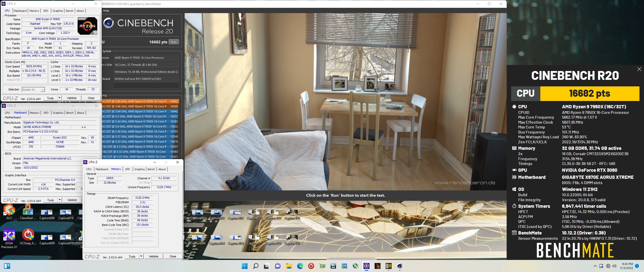Click Tools button in top CPU-Z window

50,98
